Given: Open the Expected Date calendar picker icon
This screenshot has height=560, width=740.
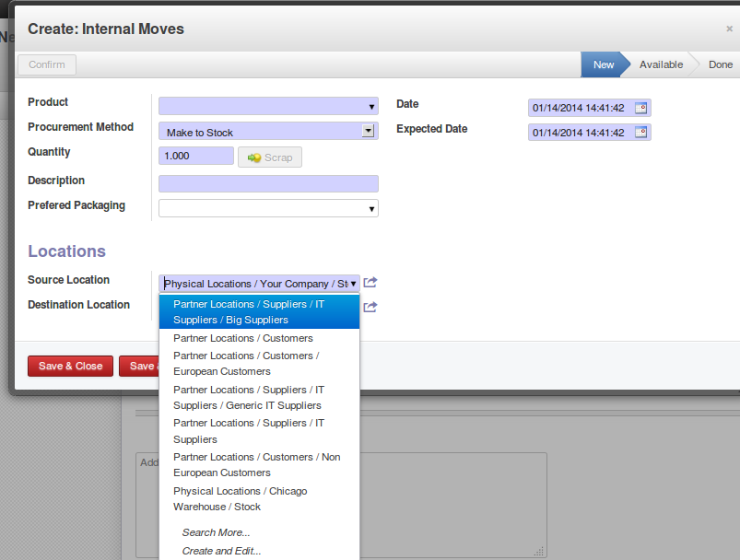Looking at the screenshot, I should [x=641, y=133].
